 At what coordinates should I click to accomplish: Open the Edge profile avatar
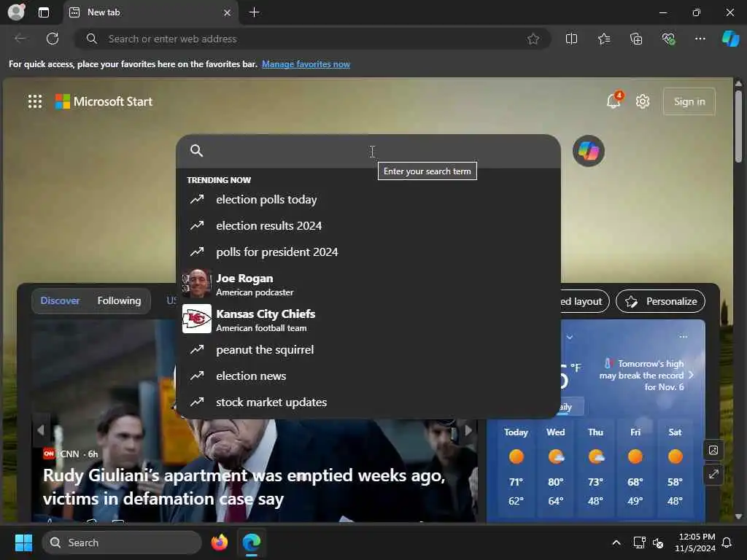(16, 12)
